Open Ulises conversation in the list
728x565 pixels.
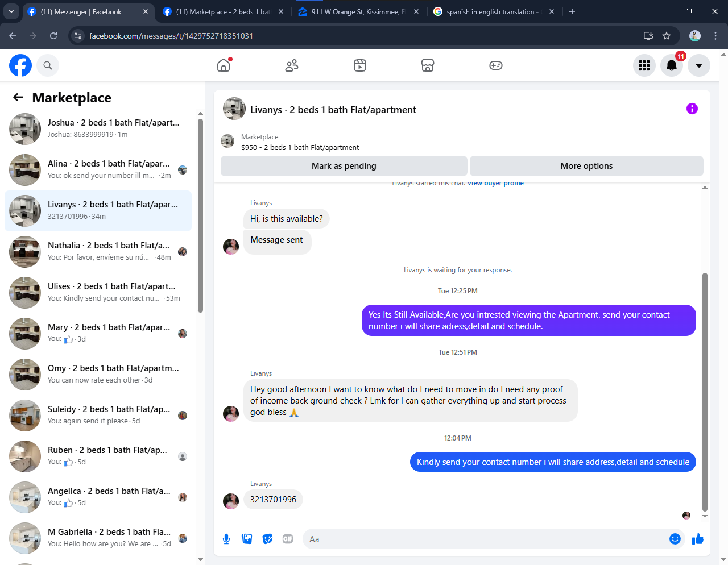(98, 293)
